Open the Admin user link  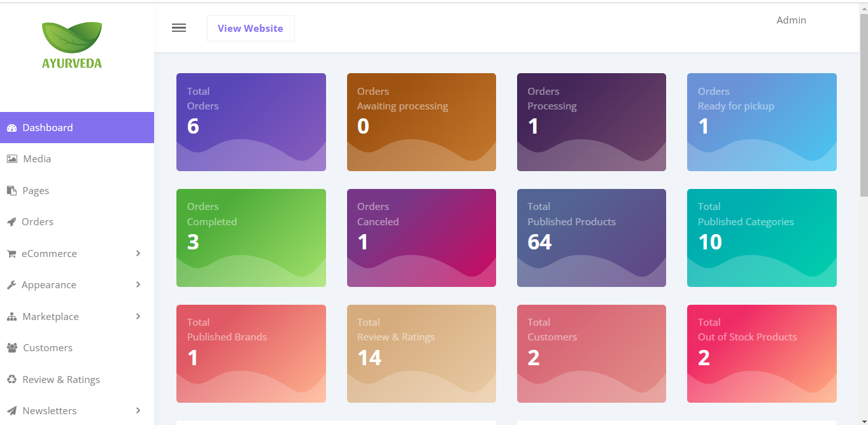pos(791,20)
